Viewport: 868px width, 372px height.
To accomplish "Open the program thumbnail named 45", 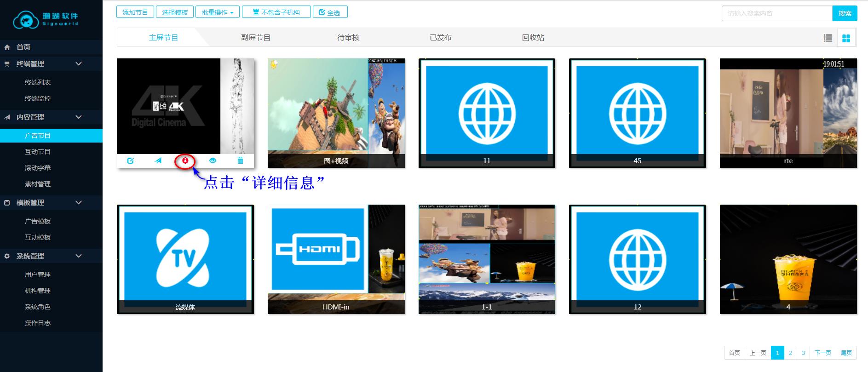I will tap(638, 113).
